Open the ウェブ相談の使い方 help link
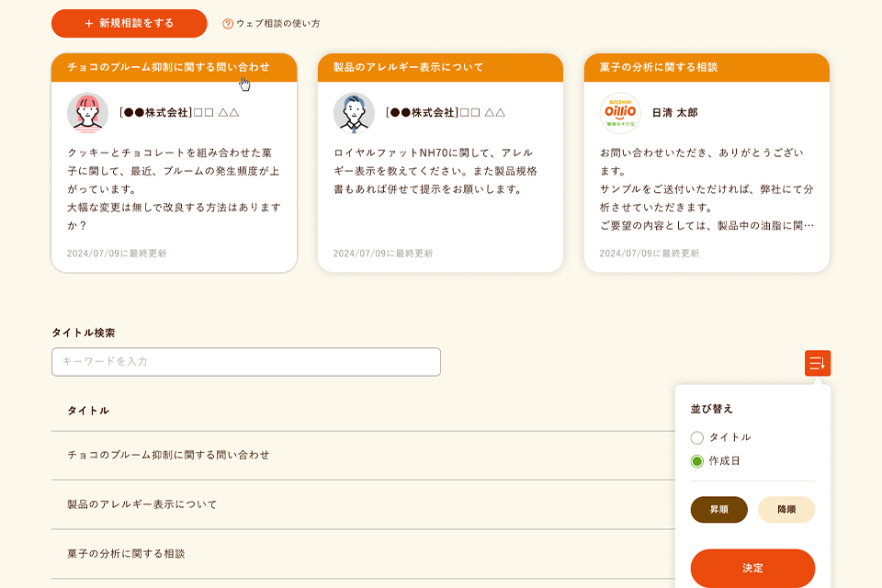 (x=277, y=24)
